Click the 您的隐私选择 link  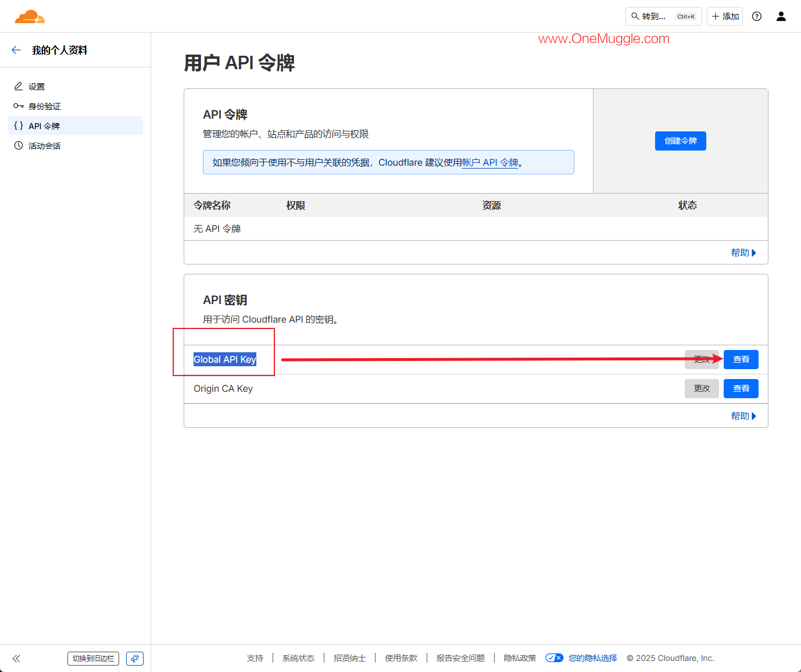(x=593, y=658)
